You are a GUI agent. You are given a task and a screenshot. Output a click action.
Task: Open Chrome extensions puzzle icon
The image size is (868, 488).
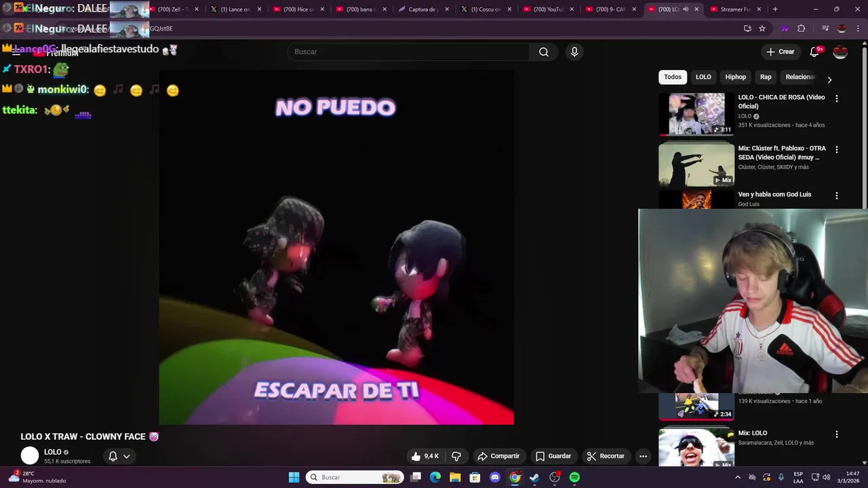pos(801,28)
